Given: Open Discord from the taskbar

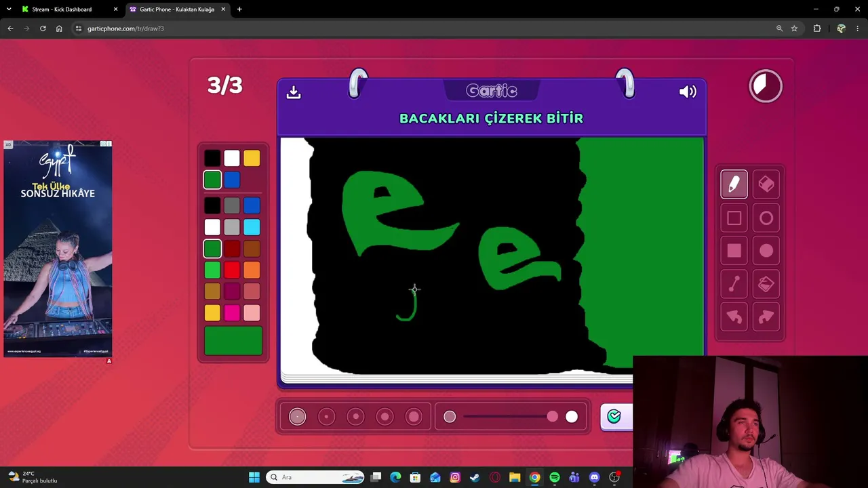Looking at the screenshot, I should [595, 477].
